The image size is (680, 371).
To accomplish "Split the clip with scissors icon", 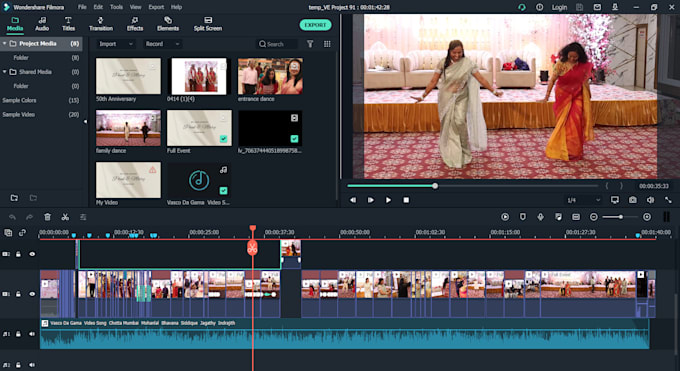I will [x=65, y=217].
